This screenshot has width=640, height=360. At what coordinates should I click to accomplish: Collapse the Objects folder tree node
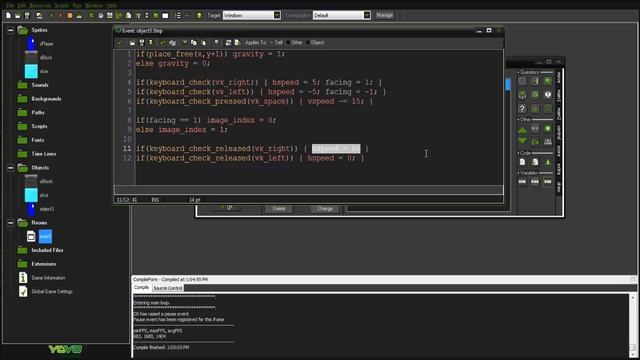click(x=11, y=168)
